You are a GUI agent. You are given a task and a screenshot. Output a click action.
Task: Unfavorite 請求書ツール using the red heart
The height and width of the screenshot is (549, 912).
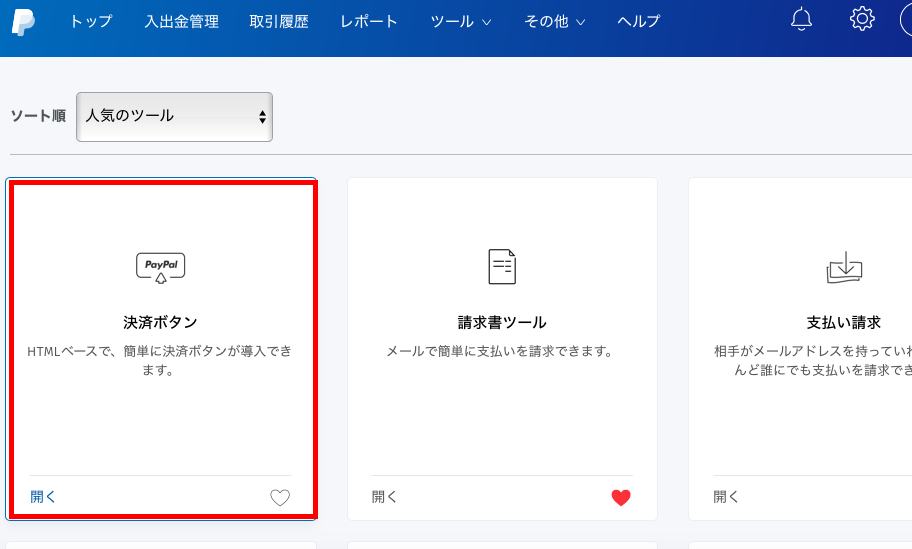tap(621, 497)
